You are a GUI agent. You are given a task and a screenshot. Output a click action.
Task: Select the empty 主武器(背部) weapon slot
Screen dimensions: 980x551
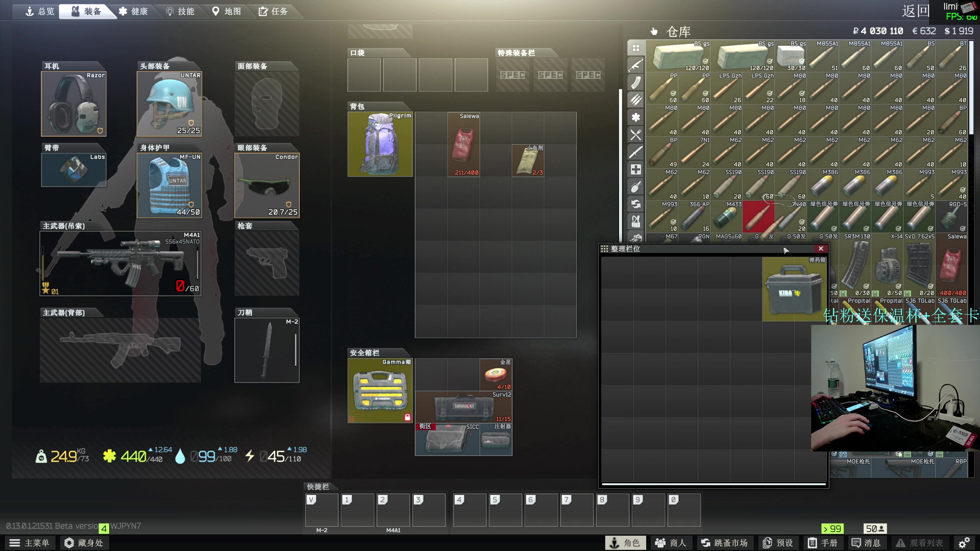point(121,350)
